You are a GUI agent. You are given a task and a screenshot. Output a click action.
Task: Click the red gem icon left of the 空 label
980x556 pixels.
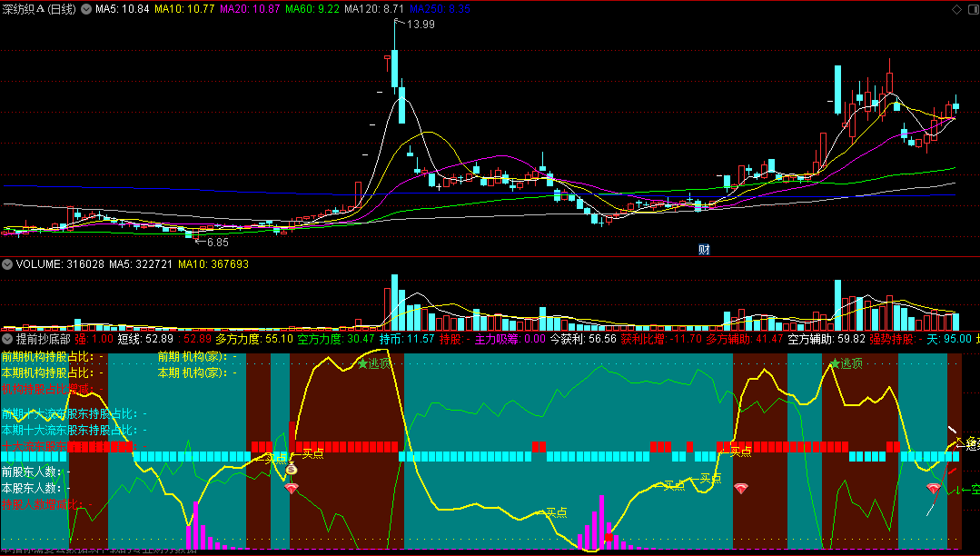[934, 488]
